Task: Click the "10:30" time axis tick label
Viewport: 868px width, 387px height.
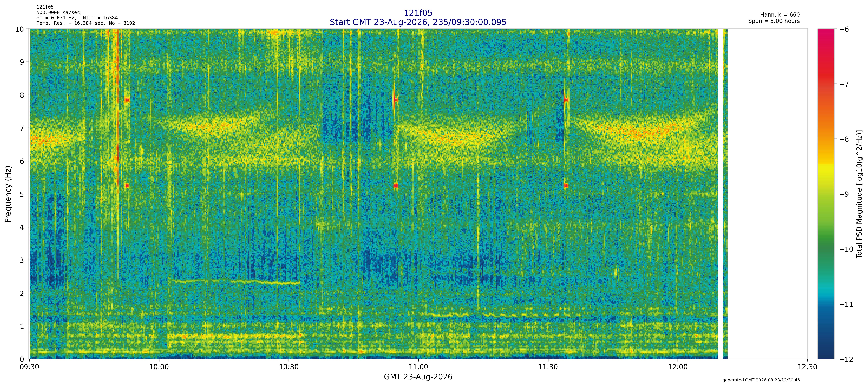Action: click(x=289, y=367)
